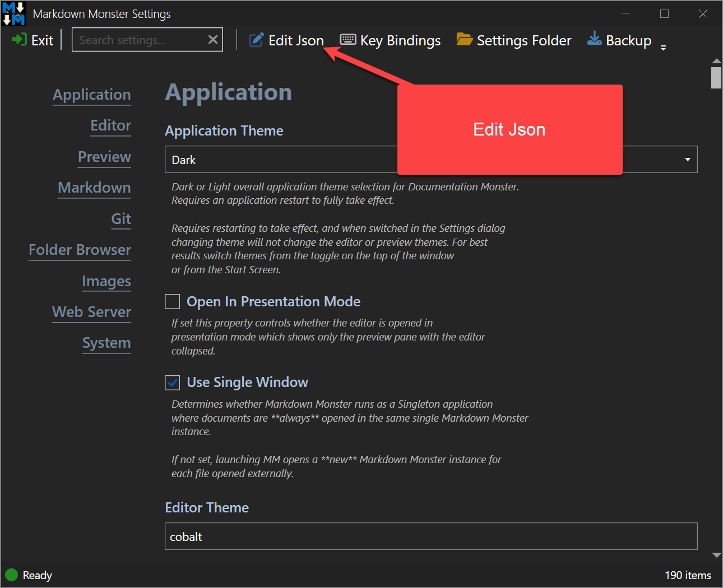Image resolution: width=723 pixels, height=588 pixels.
Task: Open the toolbar overflow arrow
Action: point(663,48)
